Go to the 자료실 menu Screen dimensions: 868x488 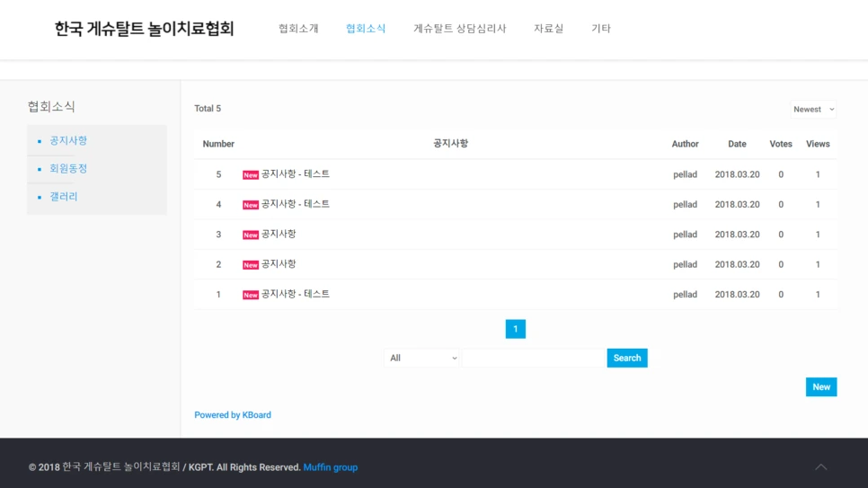[x=549, y=28]
